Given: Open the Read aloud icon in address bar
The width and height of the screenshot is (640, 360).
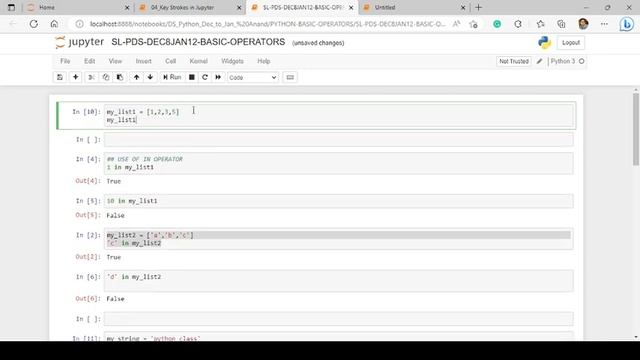Looking at the screenshot, I should click(x=456, y=24).
